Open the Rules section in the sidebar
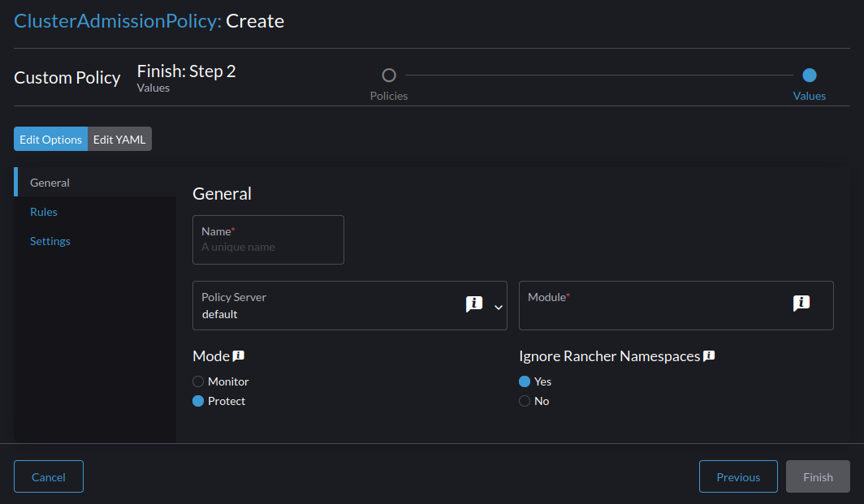 point(43,211)
